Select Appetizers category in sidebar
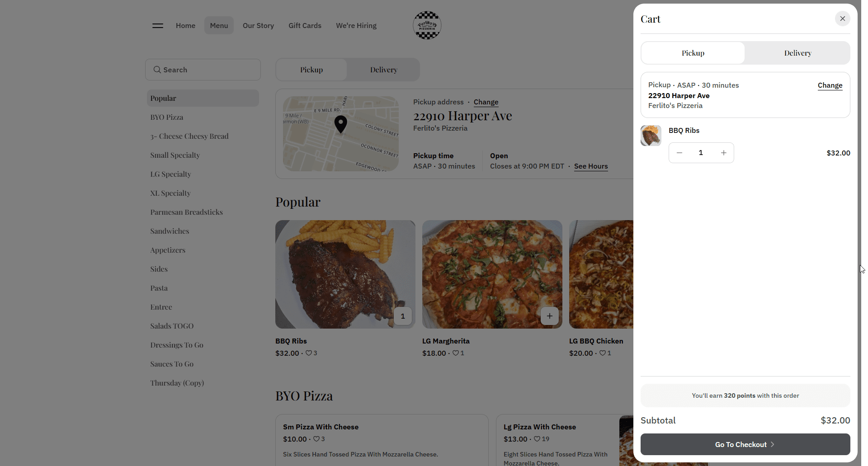The height and width of the screenshot is (466, 868). [168, 250]
